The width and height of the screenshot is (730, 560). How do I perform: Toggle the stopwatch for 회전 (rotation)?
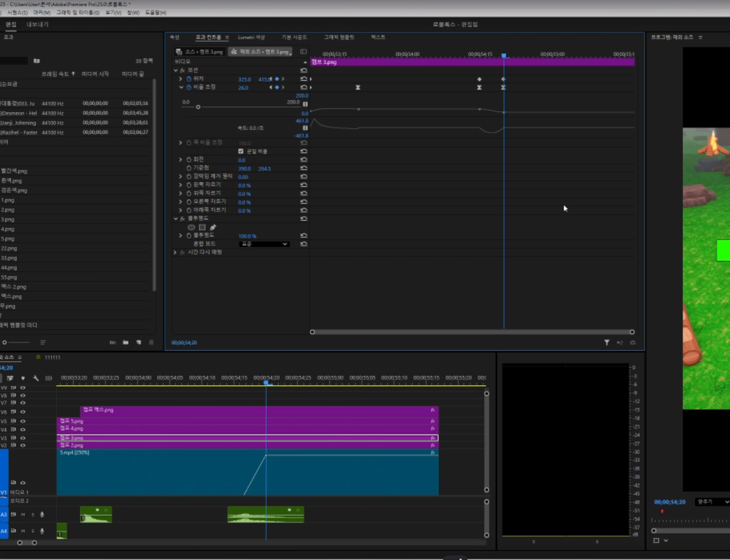click(x=189, y=160)
